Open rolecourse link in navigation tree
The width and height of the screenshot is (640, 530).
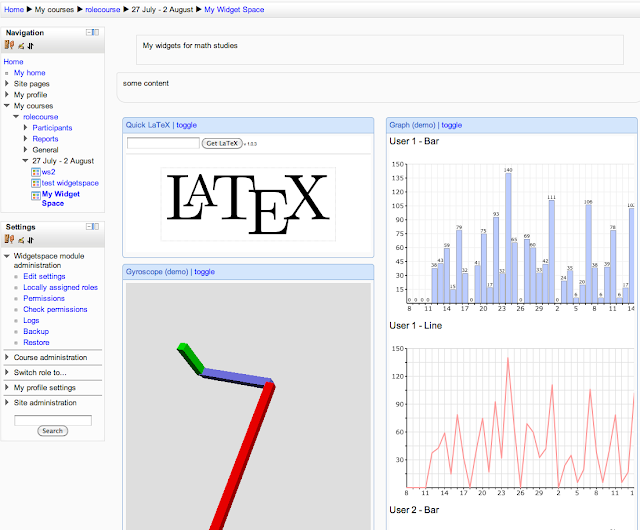pyautogui.click(x=40, y=117)
